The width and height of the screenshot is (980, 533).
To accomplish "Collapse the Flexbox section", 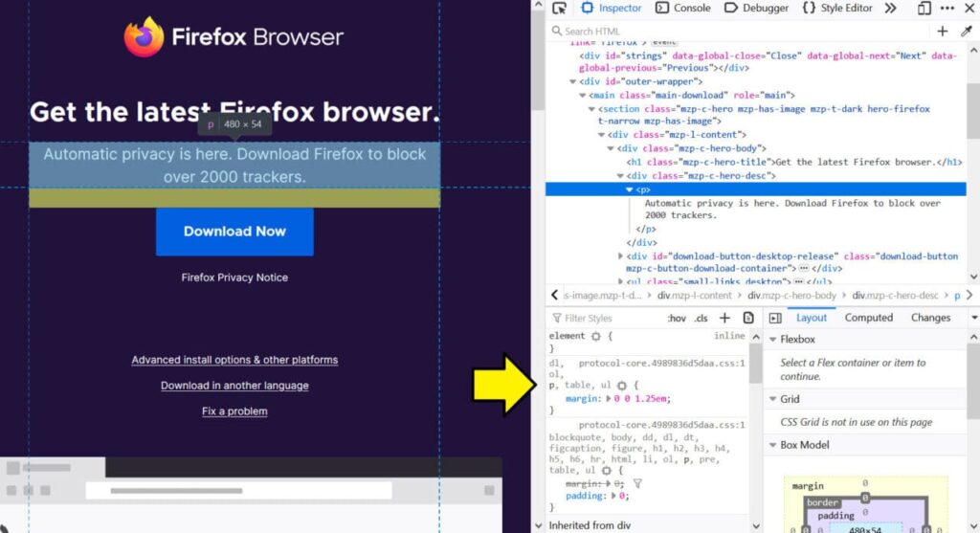I will pyautogui.click(x=773, y=340).
